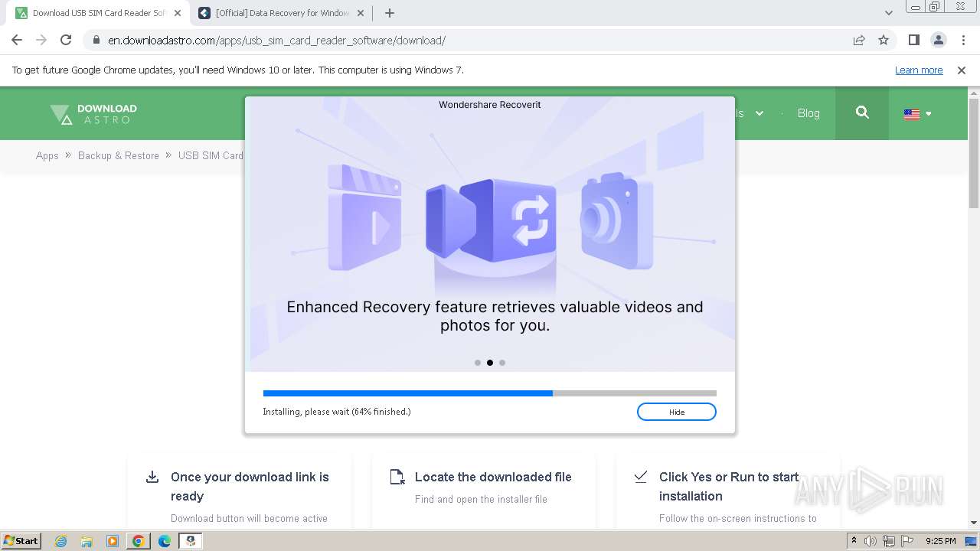980x551 pixels.
Task: Click the Backup & Restore breadcrumb
Action: pos(119,155)
